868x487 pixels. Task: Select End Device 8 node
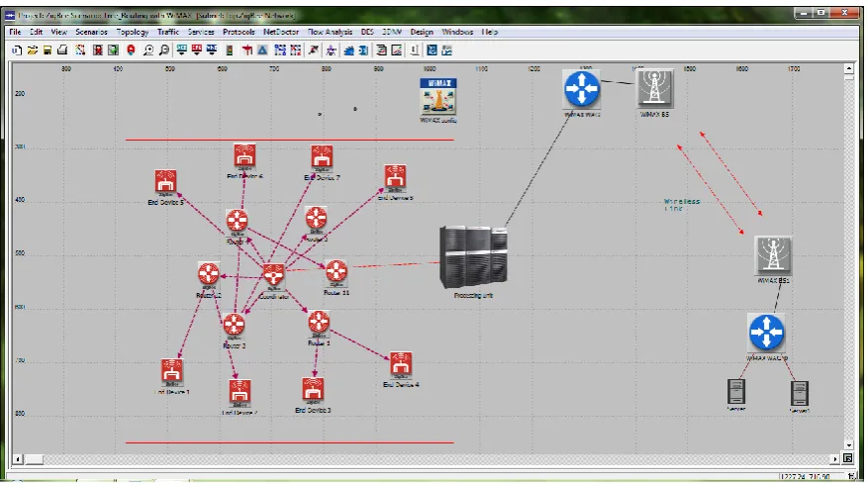click(395, 178)
